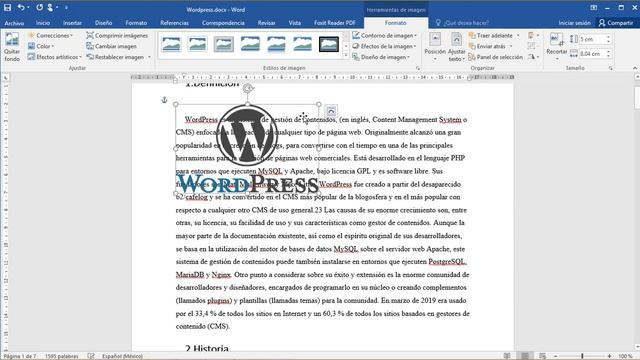
Task: Open Tamaño dialog launcher
Action: tap(611, 68)
